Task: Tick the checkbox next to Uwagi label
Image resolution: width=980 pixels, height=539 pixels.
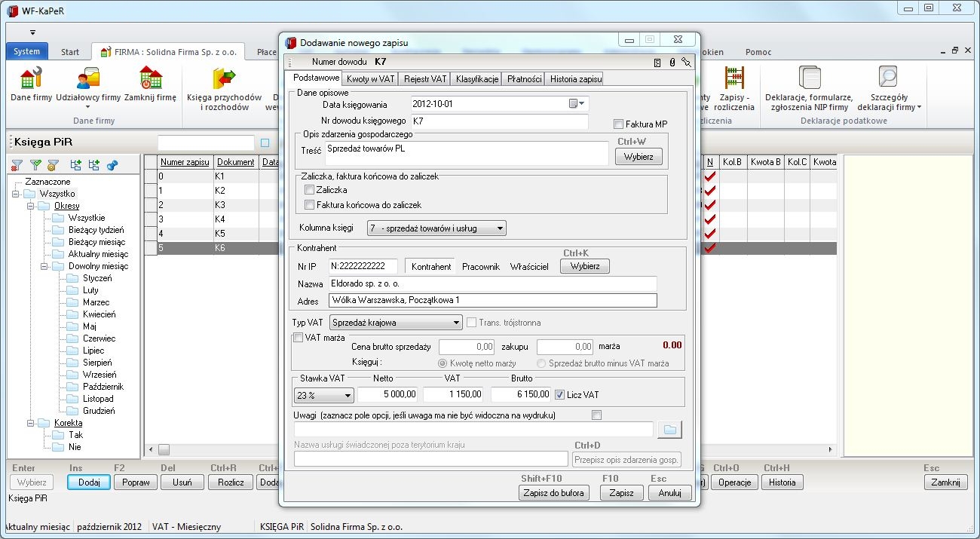Action: [597, 415]
